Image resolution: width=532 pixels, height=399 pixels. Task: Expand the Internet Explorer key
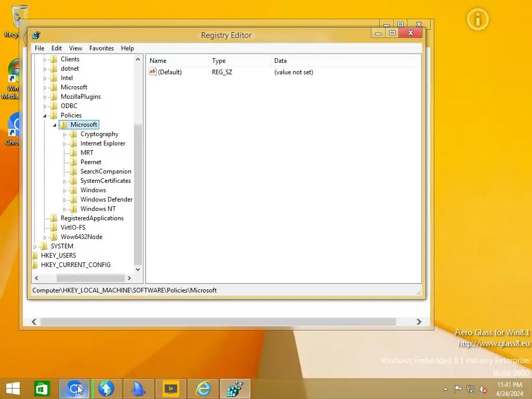click(x=64, y=144)
